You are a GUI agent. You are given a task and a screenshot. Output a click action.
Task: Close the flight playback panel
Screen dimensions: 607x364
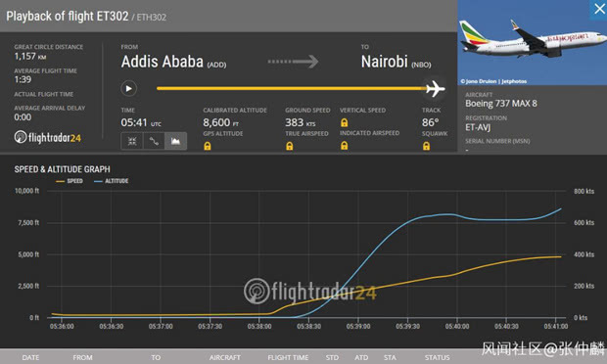(x=599, y=9)
